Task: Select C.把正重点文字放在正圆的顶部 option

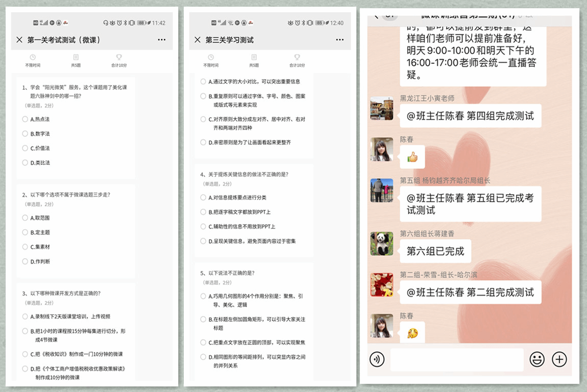Action: (203, 342)
